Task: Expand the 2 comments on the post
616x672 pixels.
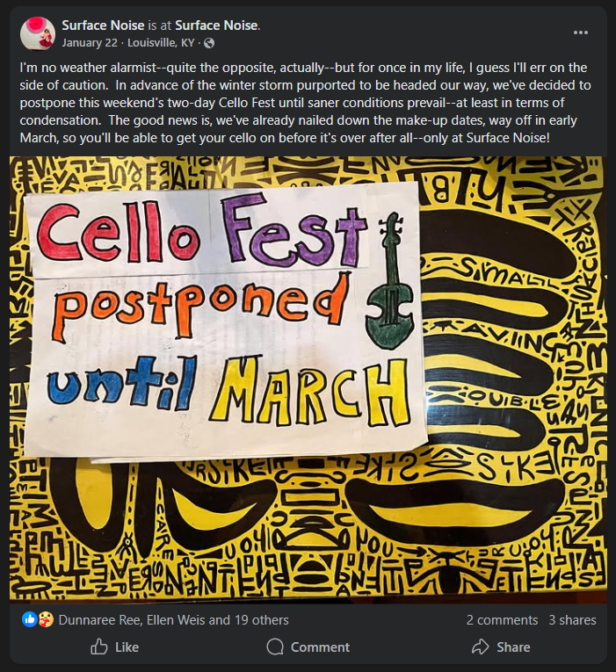Action: (502, 619)
